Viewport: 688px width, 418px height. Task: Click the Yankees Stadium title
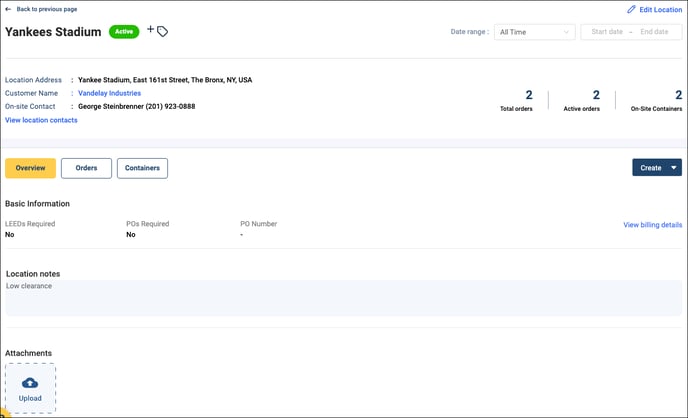pos(53,32)
